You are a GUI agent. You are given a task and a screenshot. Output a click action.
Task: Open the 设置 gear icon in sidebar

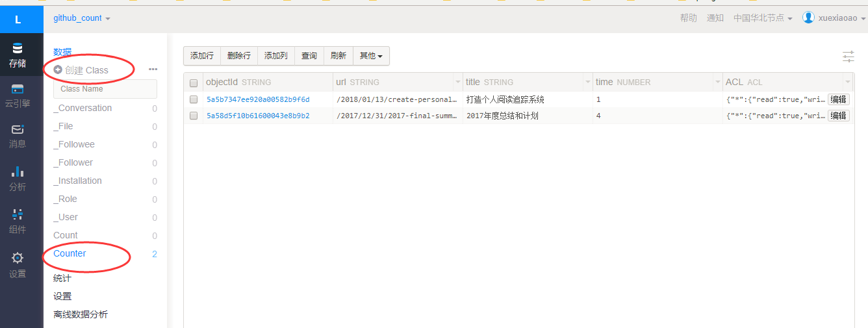(x=18, y=258)
